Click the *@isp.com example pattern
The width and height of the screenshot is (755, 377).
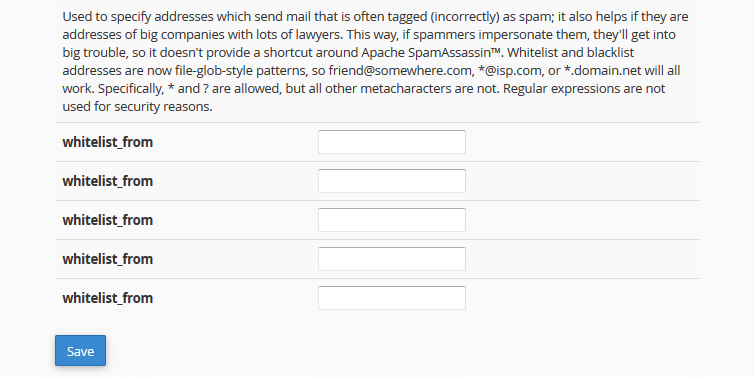[508, 71]
